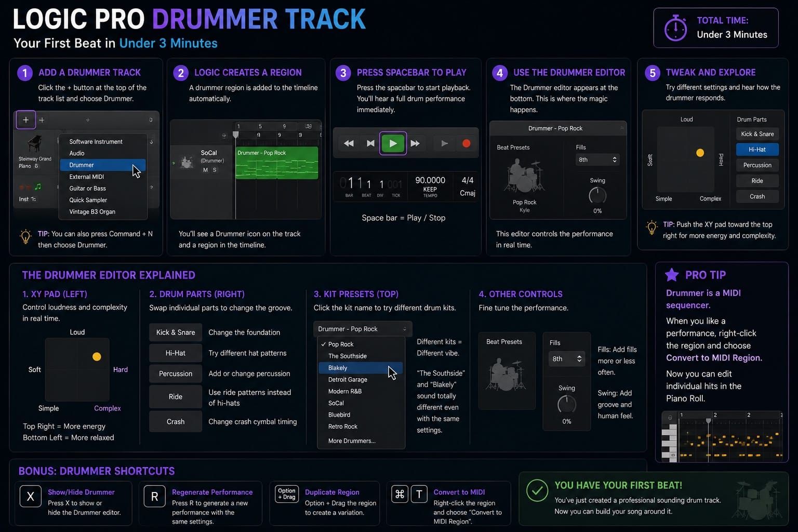798x532 pixels.
Task: Click the 4/4 time signature display
Action: pyautogui.click(x=468, y=180)
